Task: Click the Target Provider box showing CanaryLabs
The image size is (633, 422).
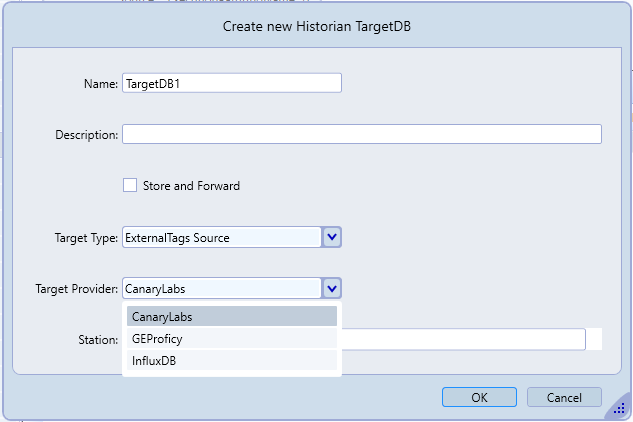Action: 221,289
